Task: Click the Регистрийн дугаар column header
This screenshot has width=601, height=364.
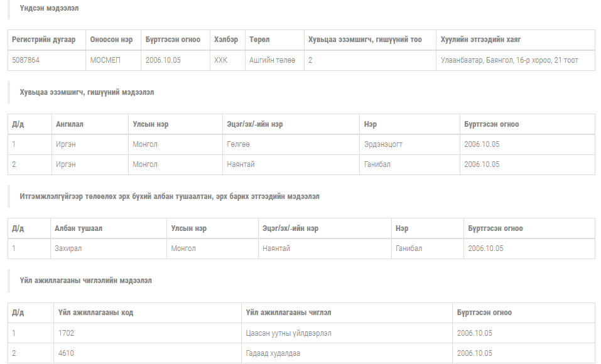Action: click(43, 40)
